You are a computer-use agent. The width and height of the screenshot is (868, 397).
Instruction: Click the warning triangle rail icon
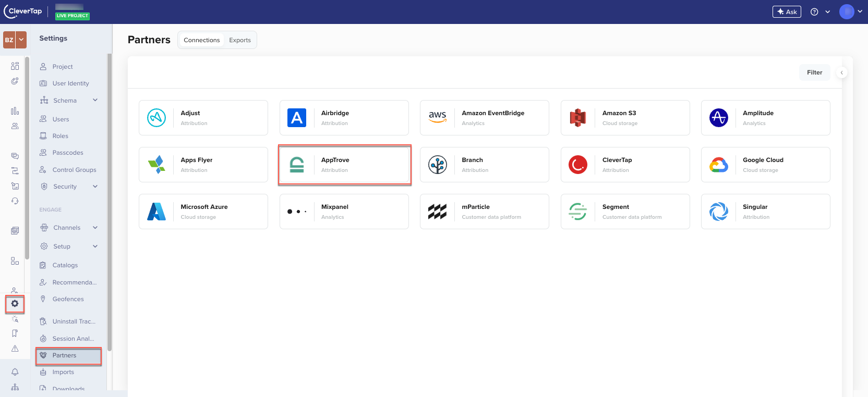pos(15,349)
